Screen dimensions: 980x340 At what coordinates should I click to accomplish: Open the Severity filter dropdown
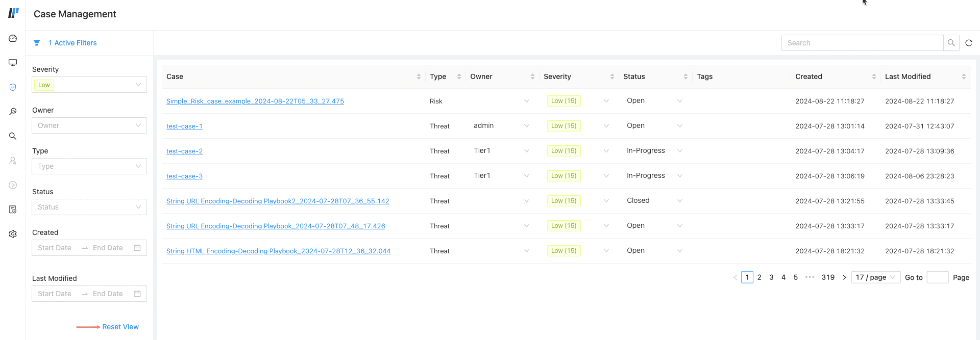tap(89, 85)
